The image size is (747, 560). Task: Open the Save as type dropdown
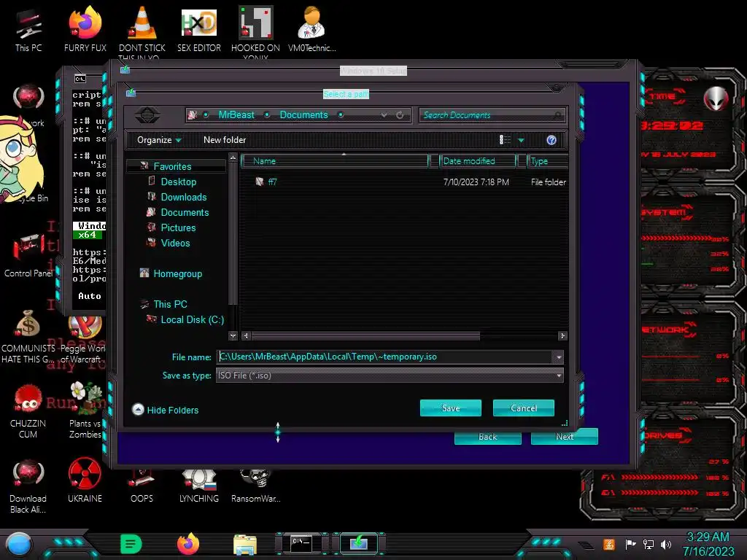559,376
